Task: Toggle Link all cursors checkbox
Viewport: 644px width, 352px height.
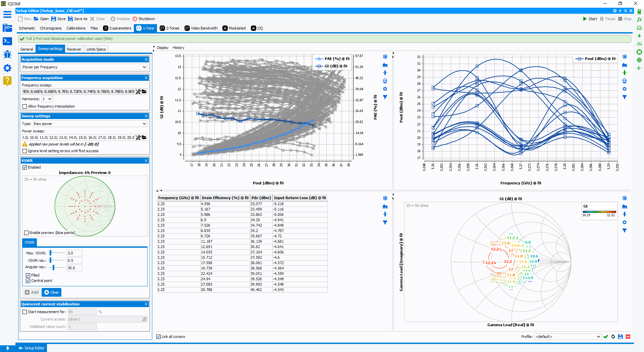Action: tap(158, 337)
